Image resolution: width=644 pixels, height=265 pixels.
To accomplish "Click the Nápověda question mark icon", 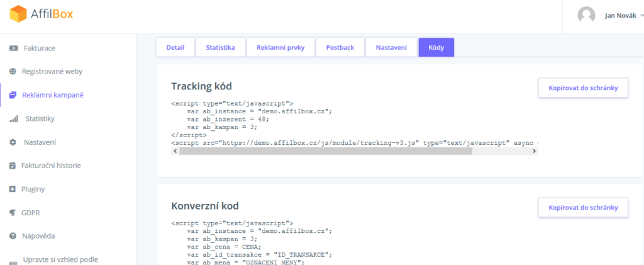I will click(13, 236).
